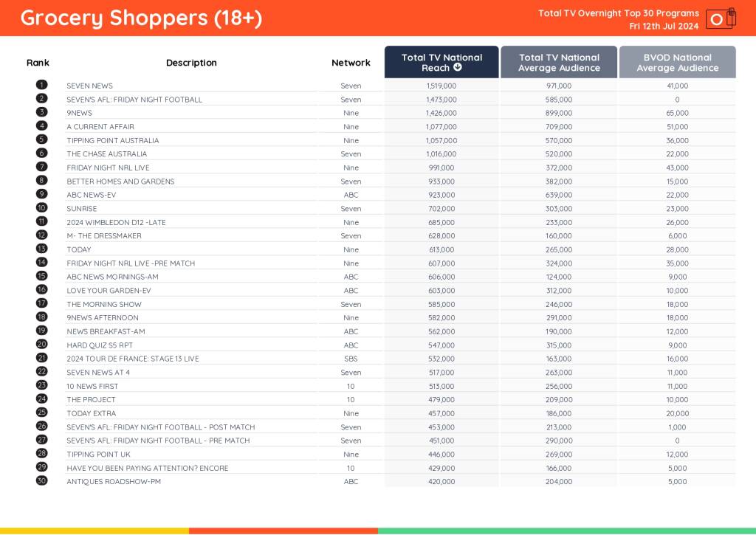Click rank 5 circle badge

click(x=41, y=140)
